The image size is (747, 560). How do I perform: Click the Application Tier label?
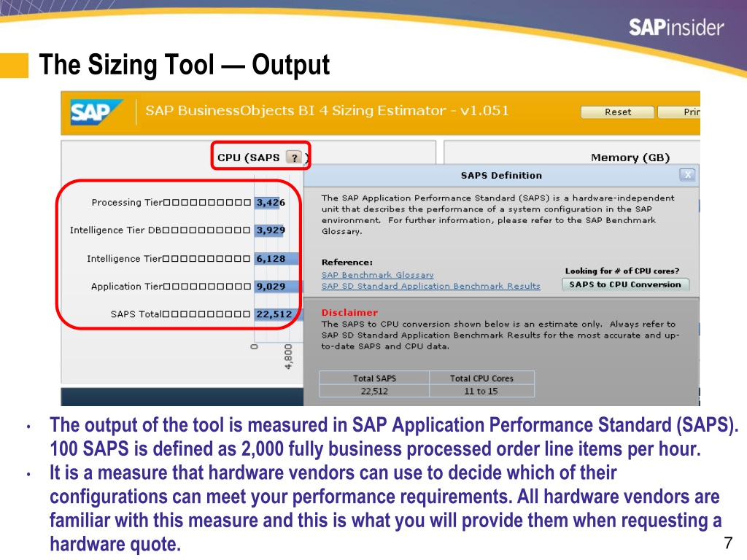point(127,286)
